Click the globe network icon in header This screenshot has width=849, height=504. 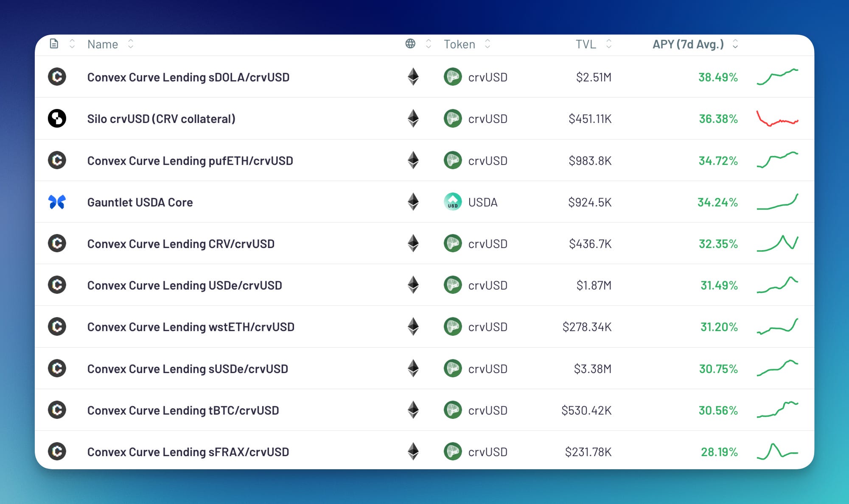[x=410, y=44]
